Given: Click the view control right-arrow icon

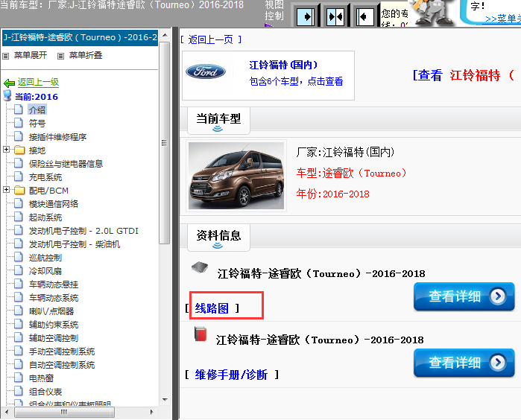Looking at the screenshot, I should [306, 16].
